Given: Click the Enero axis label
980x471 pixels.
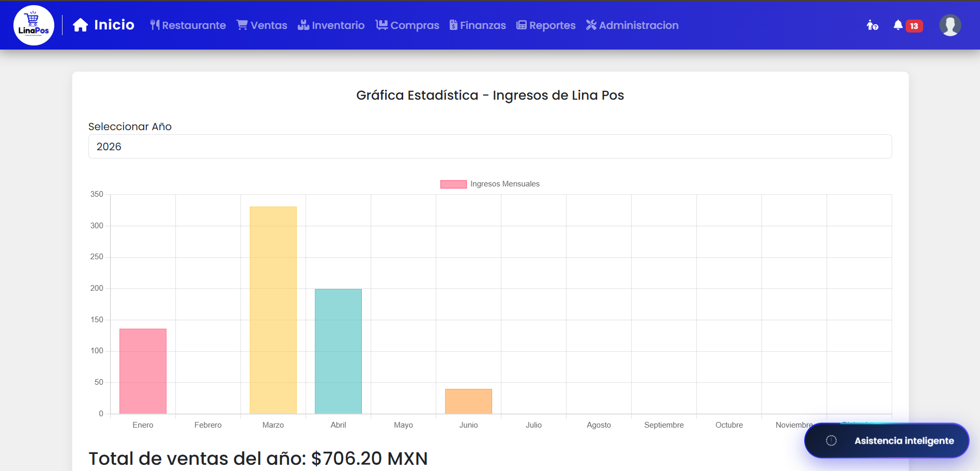Looking at the screenshot, I should tap(143, 425).
